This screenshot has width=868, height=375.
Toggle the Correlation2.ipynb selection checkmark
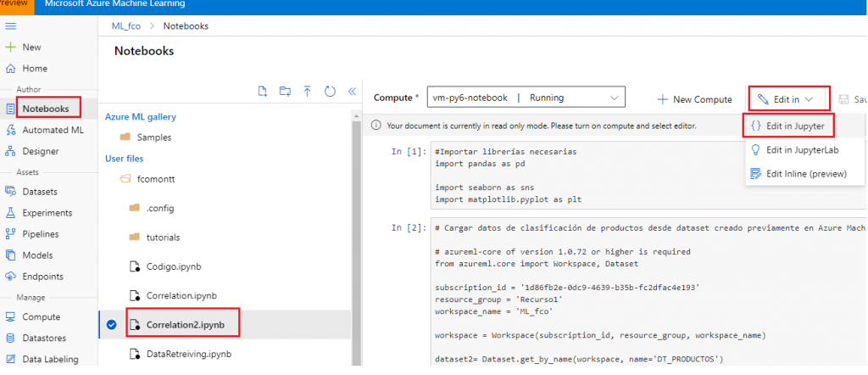(x=113, y=323)
